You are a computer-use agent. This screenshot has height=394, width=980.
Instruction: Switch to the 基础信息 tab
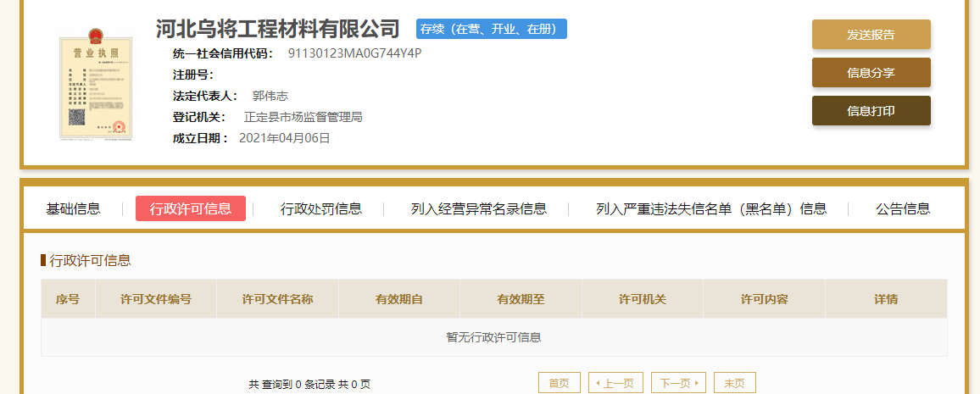pos(73,208)
